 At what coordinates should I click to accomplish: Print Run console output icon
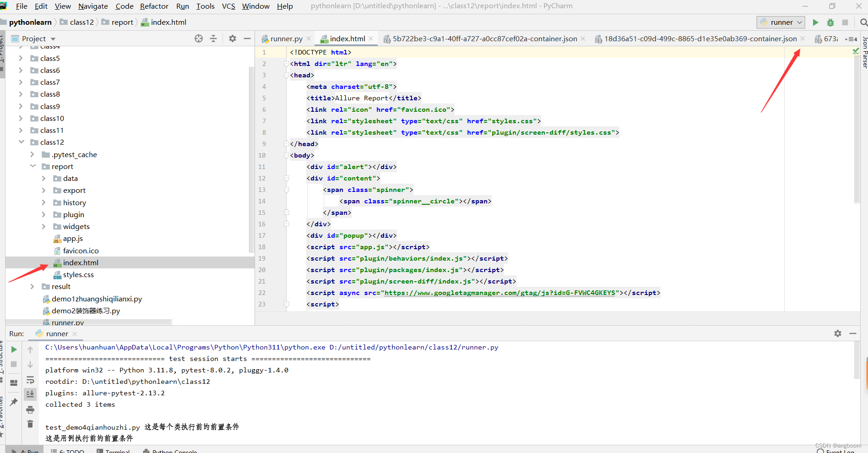30,409
